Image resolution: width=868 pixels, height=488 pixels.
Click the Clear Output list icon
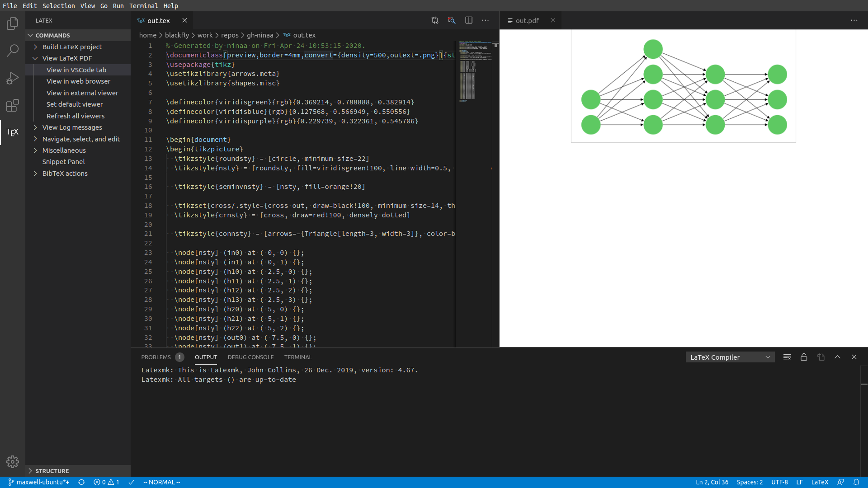(787, 357)
